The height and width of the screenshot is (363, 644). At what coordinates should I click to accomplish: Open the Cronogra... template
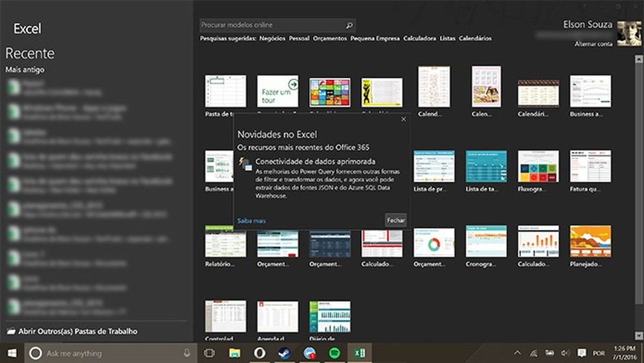point(486,241)
